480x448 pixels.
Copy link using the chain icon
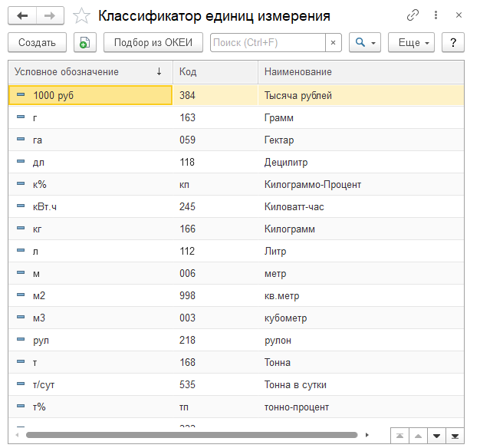coord(413,15)
